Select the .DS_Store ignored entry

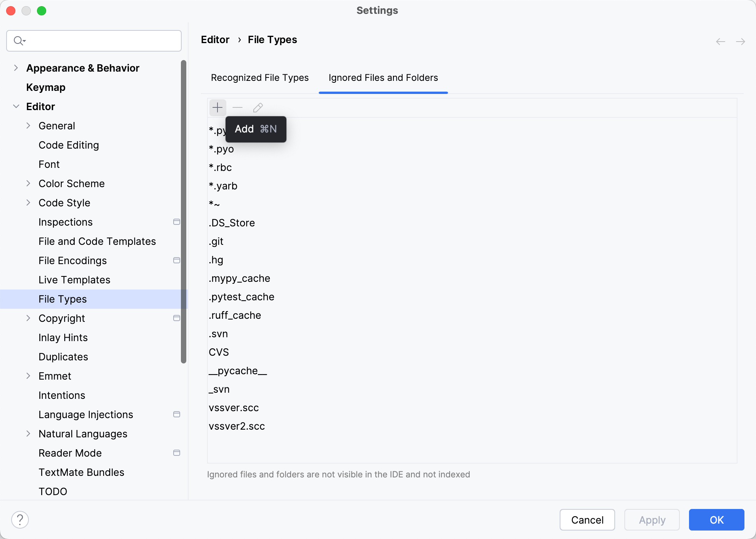[232, 223]
